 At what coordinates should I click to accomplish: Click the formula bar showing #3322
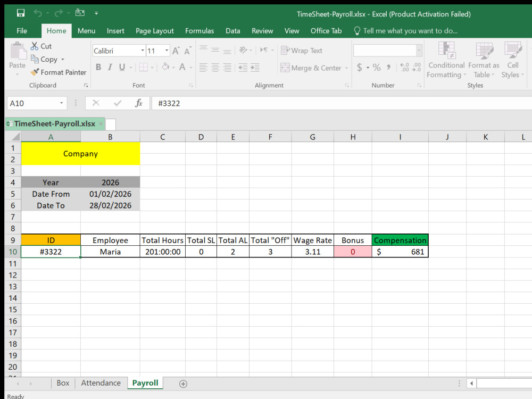click(342, 103)
